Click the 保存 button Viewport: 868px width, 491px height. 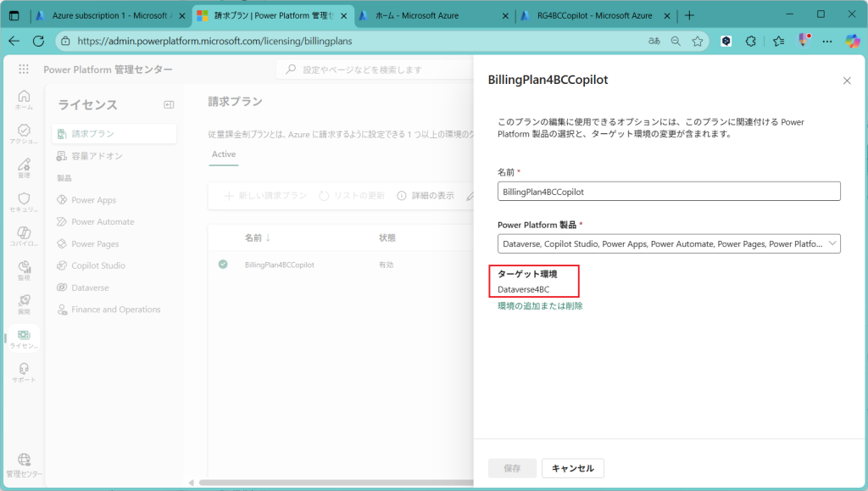click(512, 468)
